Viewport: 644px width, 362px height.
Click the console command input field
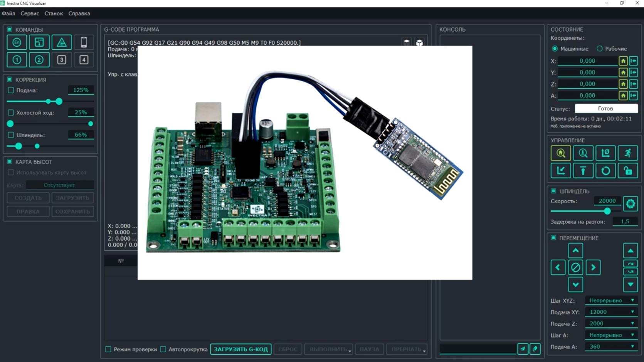[x=478, y=349]
